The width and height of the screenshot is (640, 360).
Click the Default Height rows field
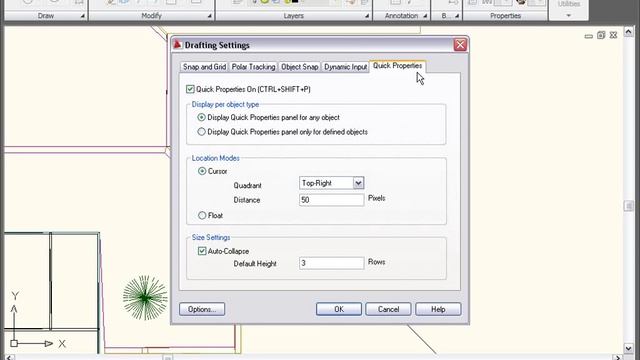tap(331, 263)
